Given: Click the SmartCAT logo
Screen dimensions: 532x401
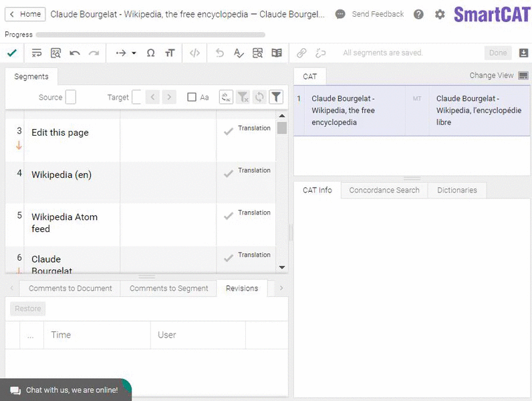Looking at the screenshot, I should pos(492,15).
